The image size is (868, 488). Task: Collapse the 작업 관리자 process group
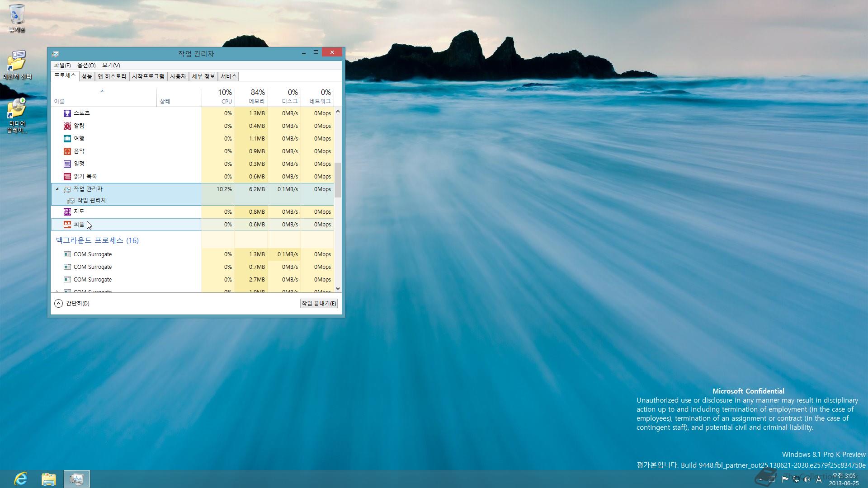coord(57,189)
